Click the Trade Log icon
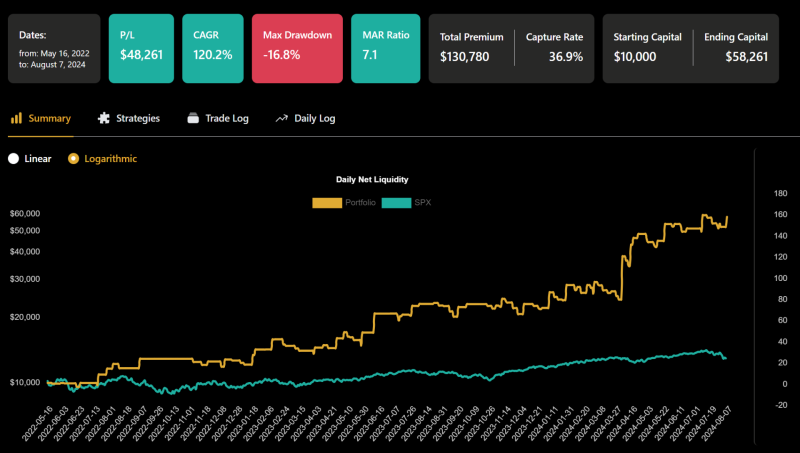The height and width of the screenshot is (453, 800). pyautogui.click(x=193, y=118)
